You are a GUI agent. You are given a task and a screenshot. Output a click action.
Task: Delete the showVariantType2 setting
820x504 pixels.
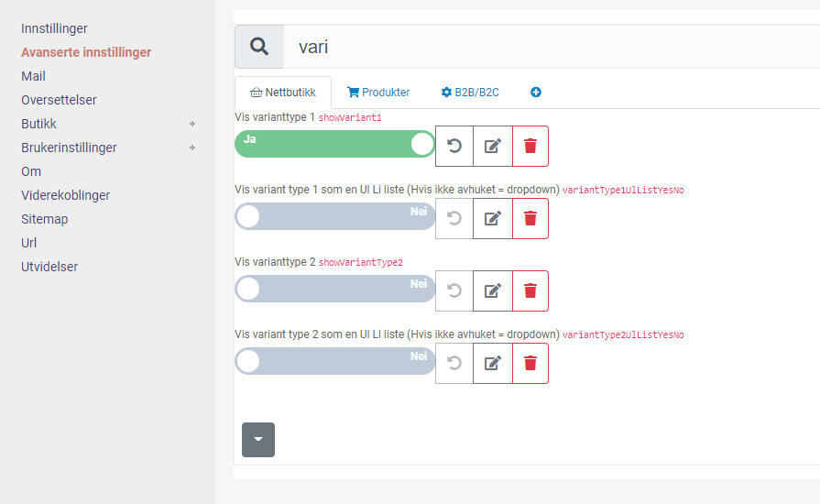tap(530, 290)
